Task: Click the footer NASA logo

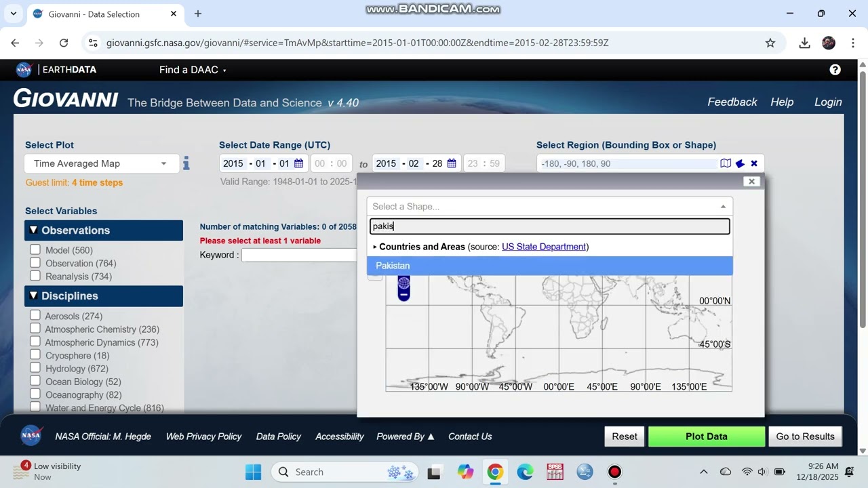Action: coord(31,436)
